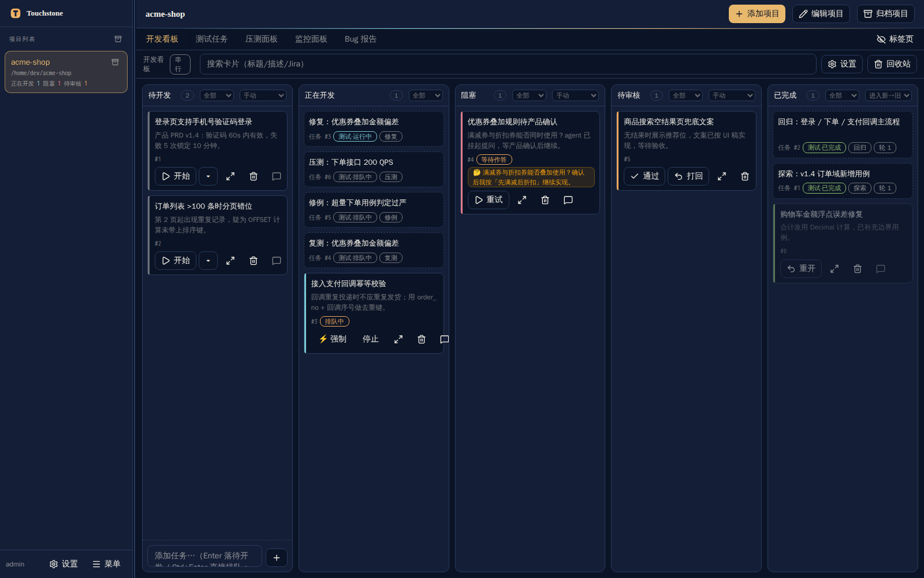The height and width of the screenshot is (578, 924).
Task: Click 通过 on 商品搜索空结果页兜底文案 card
Action: 644,176
